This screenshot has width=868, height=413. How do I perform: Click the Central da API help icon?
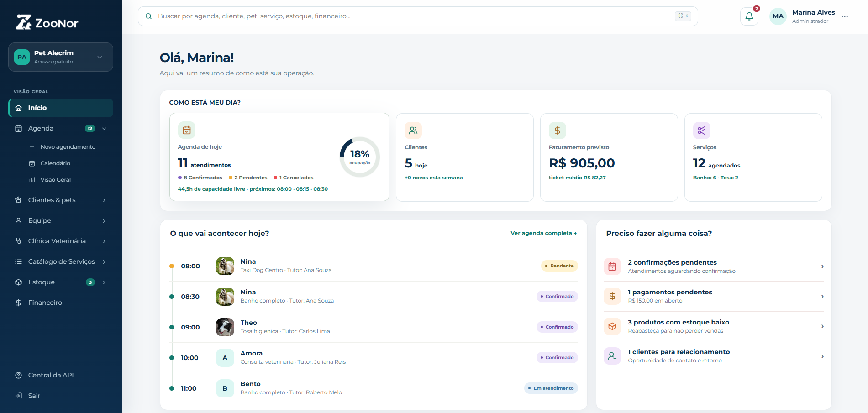(x=18, y=375)
